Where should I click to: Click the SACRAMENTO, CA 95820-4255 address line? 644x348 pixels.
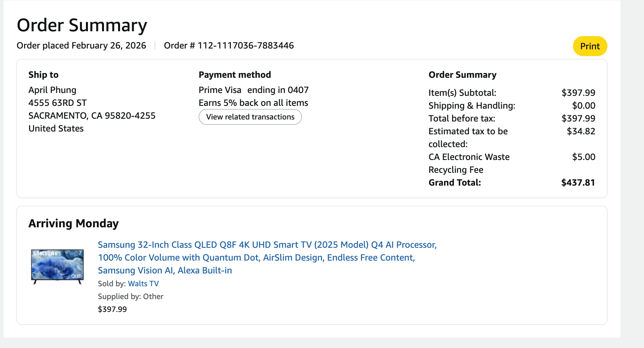(x=92, y=116)
